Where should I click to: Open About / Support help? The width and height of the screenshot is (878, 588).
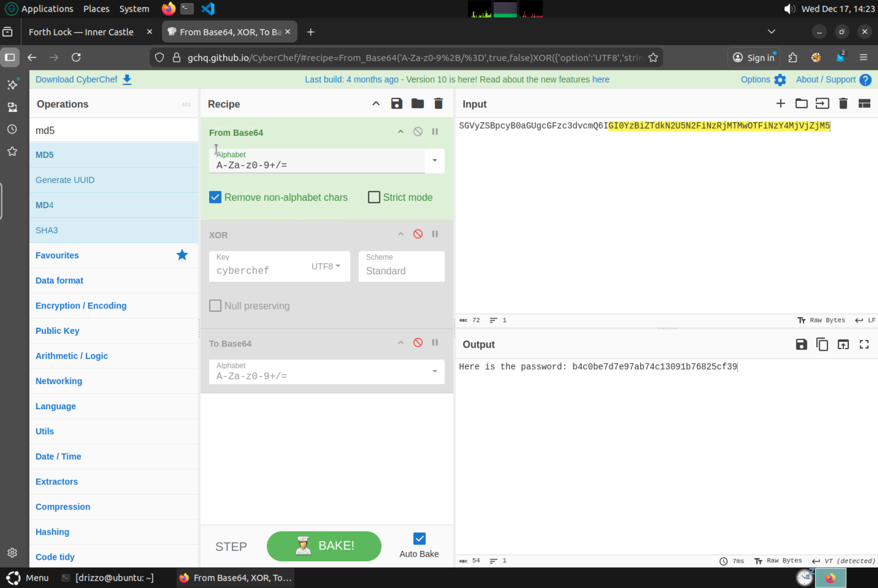click(x=834, y=79)
